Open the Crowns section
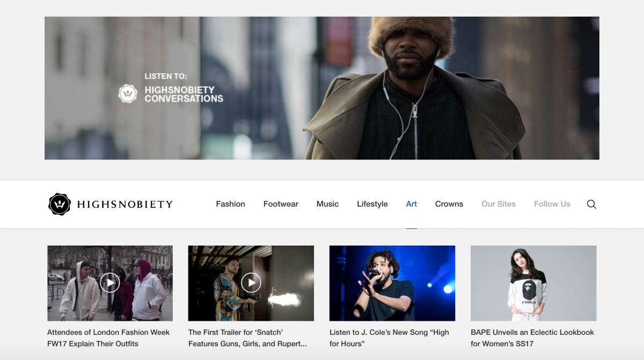644x360 pixels. [449, 204]
